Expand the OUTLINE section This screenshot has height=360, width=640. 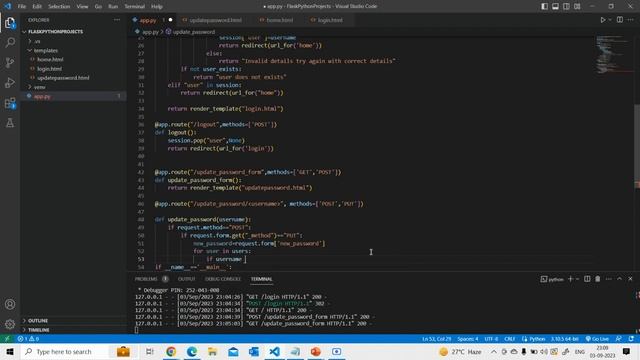click(x=38, y=321)
